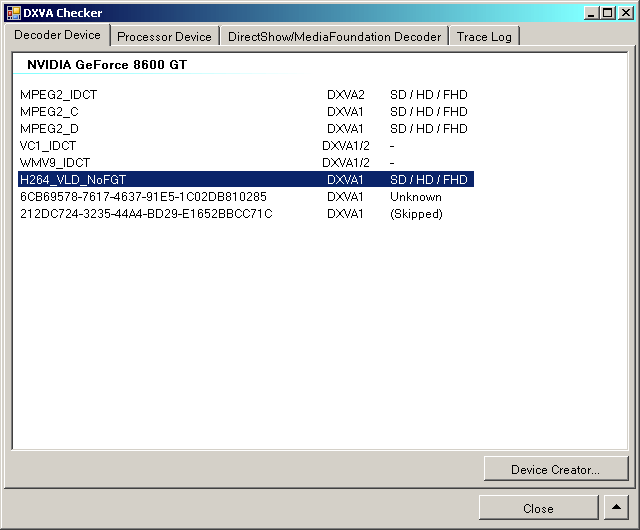Maximize the DXVA Checker window
This screenshot has height=530, width=640.
(x=607, y=13)
